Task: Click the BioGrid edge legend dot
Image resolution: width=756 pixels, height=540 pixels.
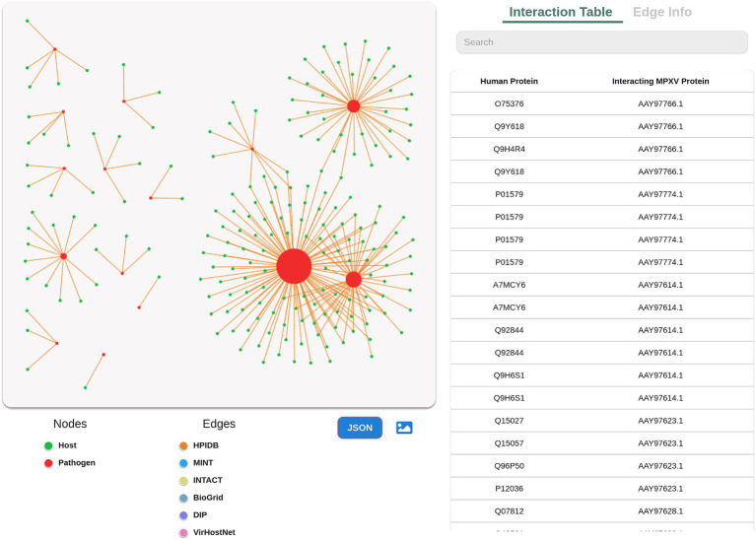Action: pos(183,498)
